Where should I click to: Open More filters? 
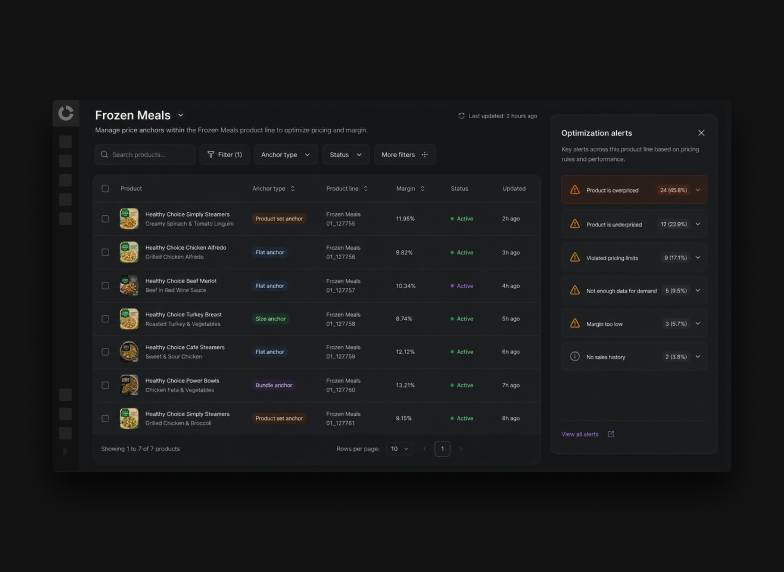coord(405,154)
